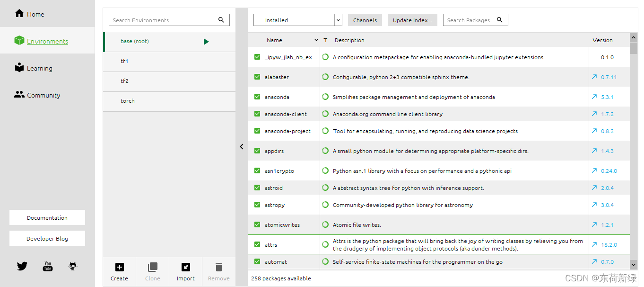
Task: Click the green play arrow on base (root)
Action: [206, 42]
